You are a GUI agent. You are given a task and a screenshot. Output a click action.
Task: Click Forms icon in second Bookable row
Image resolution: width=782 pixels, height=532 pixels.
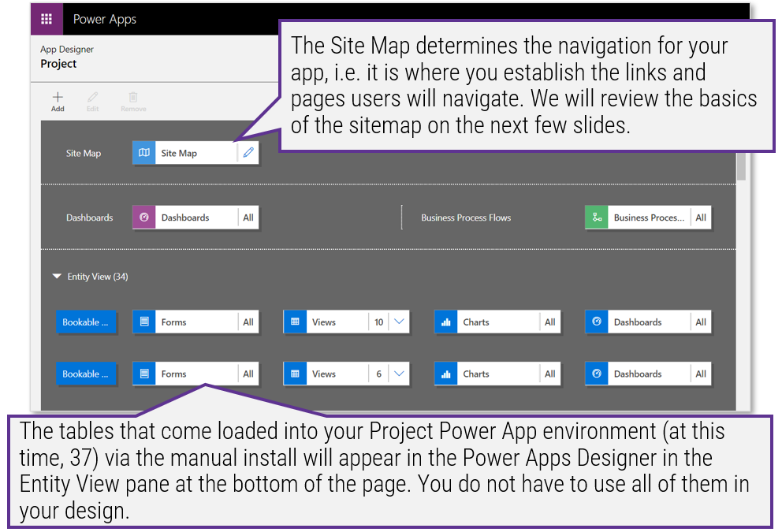[144, 374]
